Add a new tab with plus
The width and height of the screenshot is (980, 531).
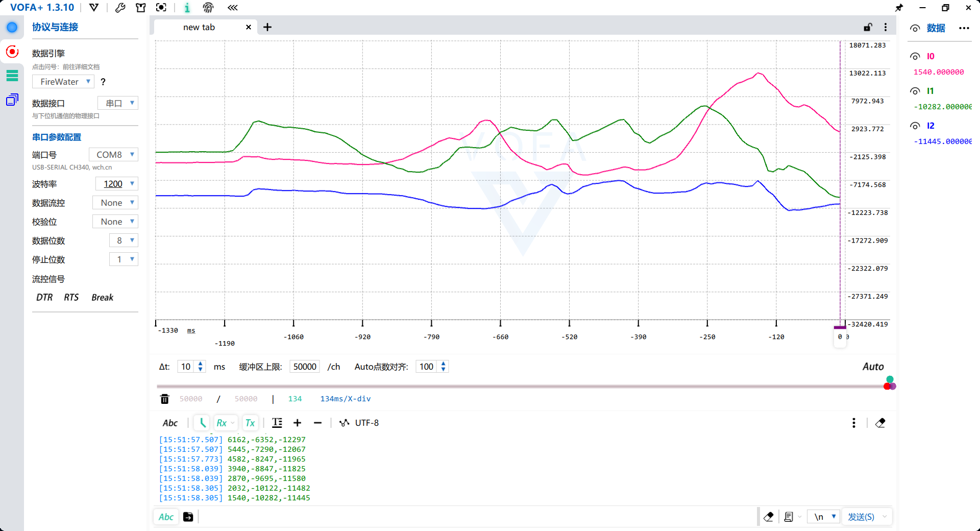point(267,27)
